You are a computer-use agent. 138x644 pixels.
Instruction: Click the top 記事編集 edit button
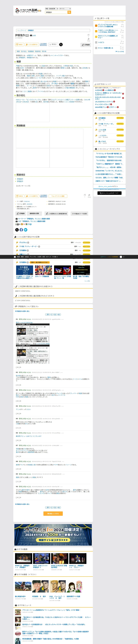[86, 45]
